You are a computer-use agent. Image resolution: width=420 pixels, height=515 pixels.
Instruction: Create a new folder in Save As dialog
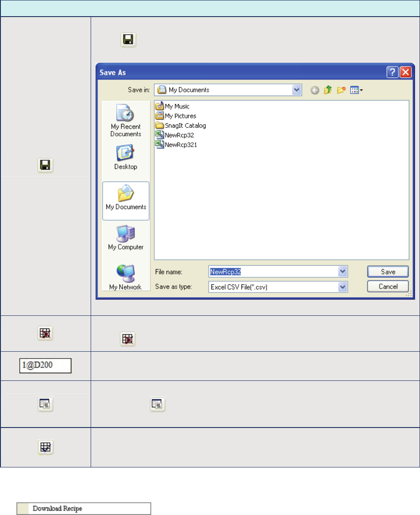pyautogui.click(x=341, y=90)
